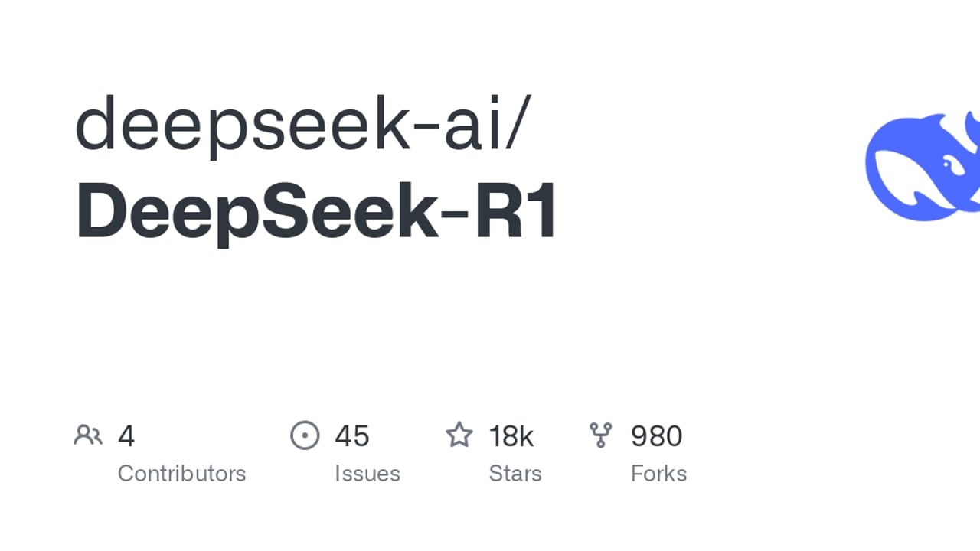
Task: Select the fork count "980"
Action: tap(656, 436)
